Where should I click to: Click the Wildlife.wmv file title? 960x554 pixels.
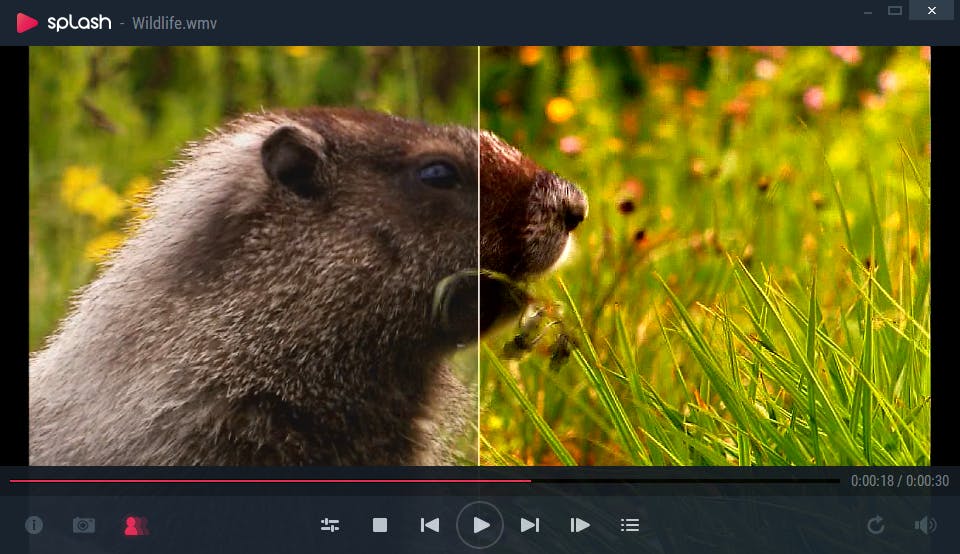174,23
